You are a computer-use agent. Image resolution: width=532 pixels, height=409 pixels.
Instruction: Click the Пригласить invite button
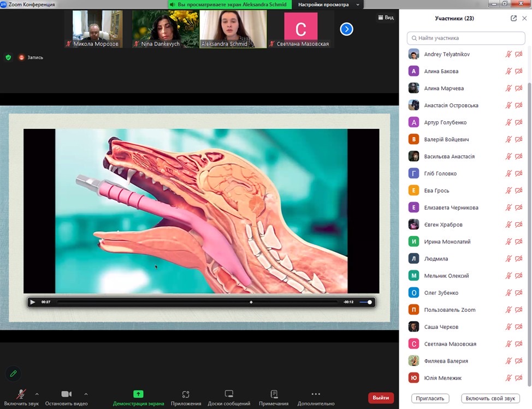[x=430, y=398]
